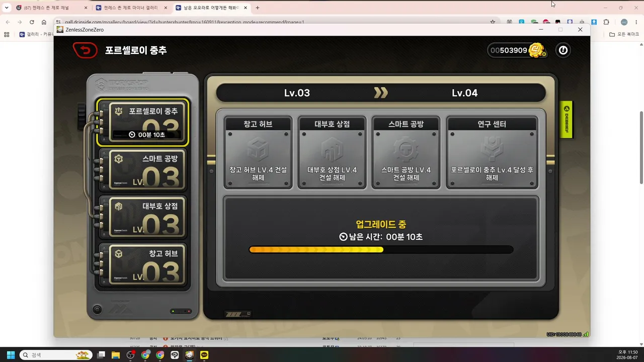Click the 스마트 공방 unlock tile
The image size is (644, 362).
point(406,153)
